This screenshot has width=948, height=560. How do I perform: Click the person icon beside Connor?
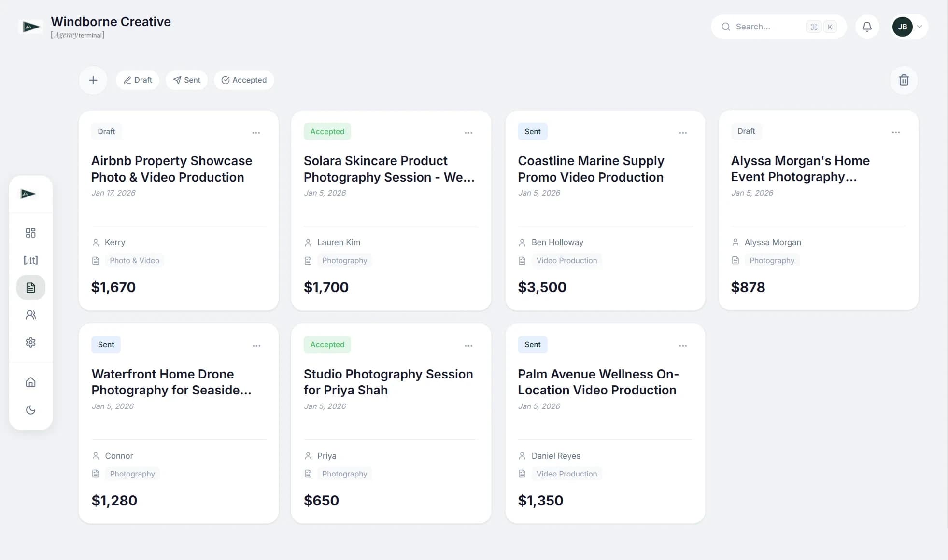96,456
